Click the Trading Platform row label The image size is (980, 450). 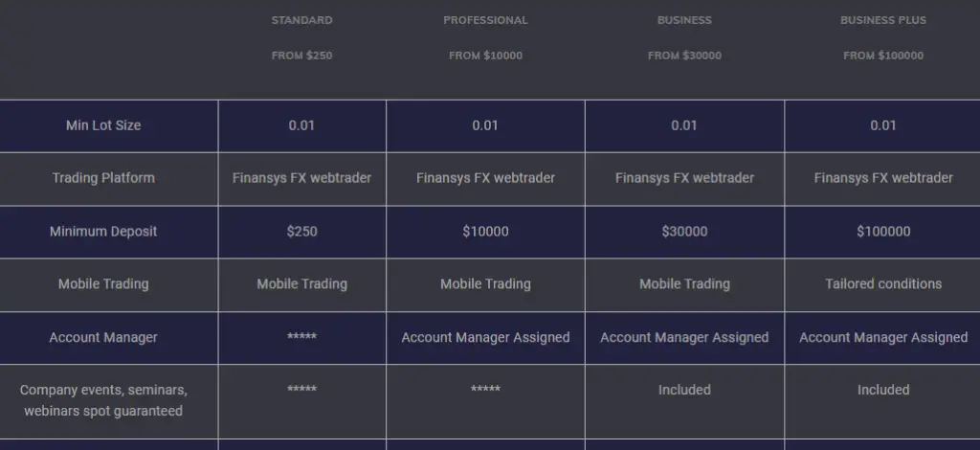point(103,178)
